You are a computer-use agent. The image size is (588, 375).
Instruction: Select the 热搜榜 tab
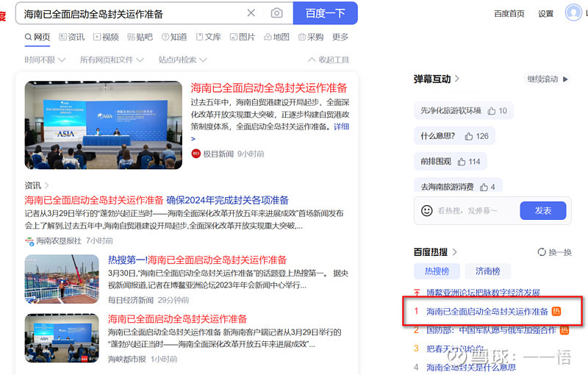click(x=437, y=271)
